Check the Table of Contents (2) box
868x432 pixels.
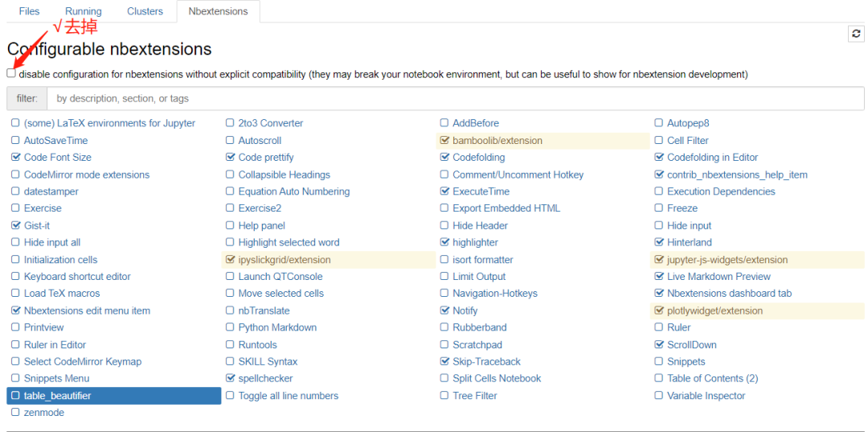click(x=659, y=378)
